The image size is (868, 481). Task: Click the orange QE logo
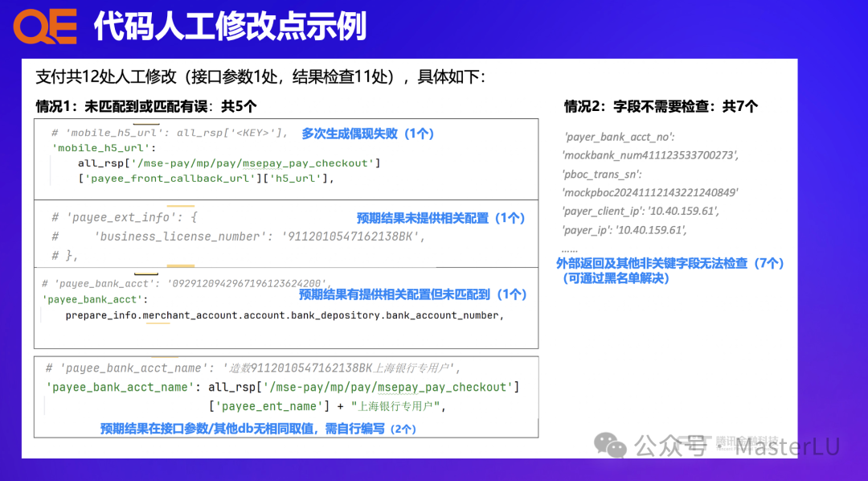point(45,26)
